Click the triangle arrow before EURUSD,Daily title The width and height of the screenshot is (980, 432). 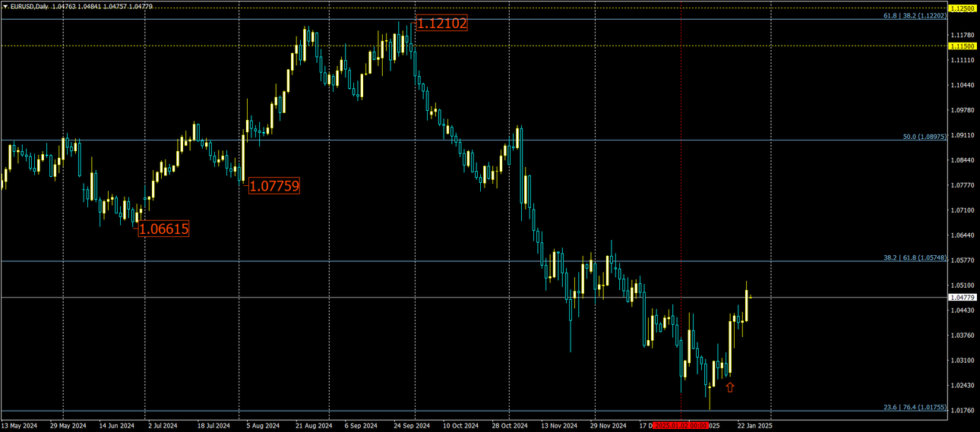pos(5,6)
